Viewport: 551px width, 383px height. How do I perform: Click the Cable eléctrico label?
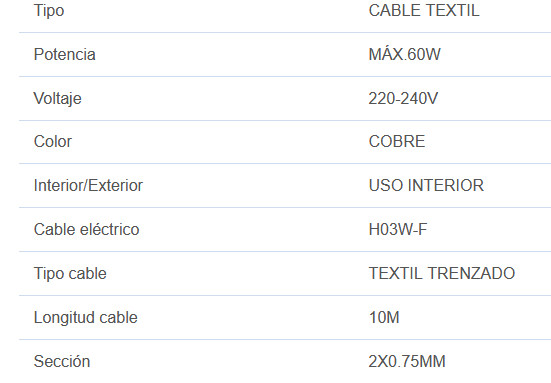pyautogui.click(x=86, y=229)
